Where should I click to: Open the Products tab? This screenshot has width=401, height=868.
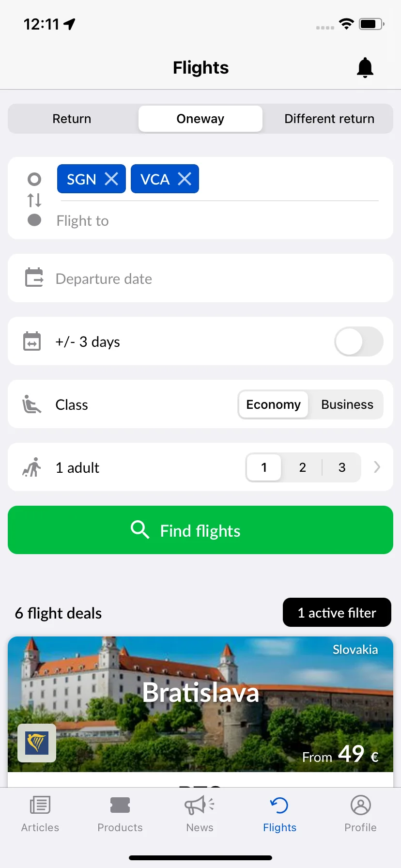(x=120, y=814)
